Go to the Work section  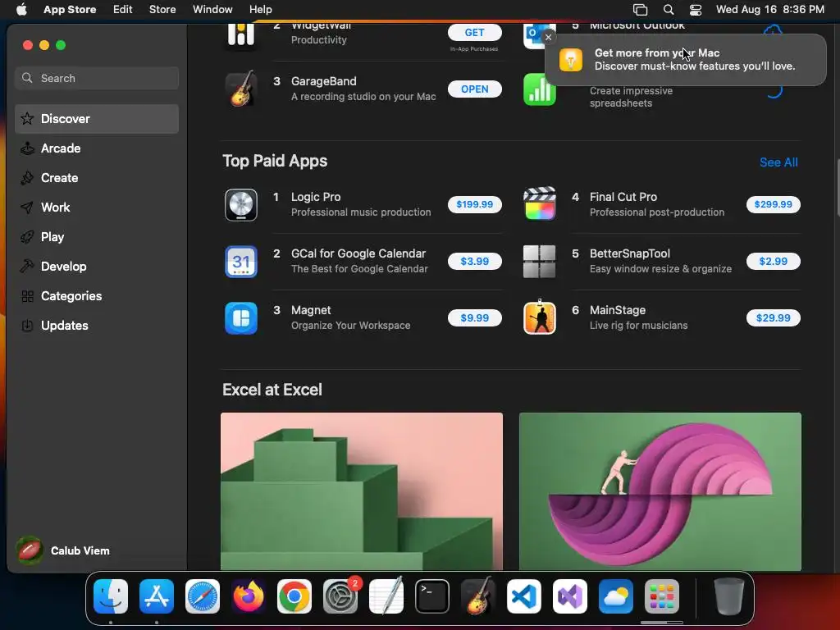[97, 208]
